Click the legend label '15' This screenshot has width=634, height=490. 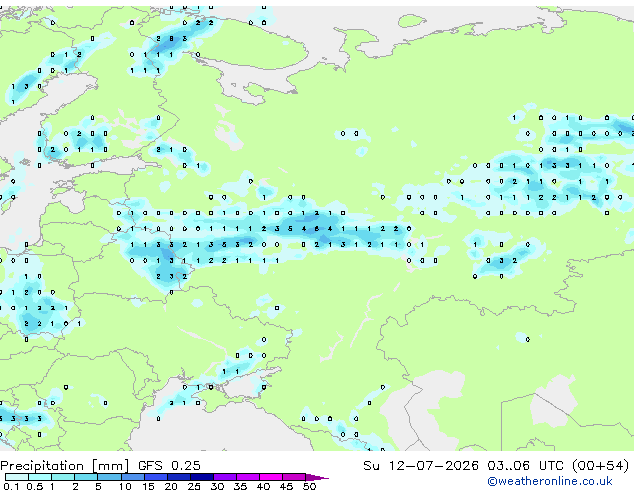click(x=148, y=486)
